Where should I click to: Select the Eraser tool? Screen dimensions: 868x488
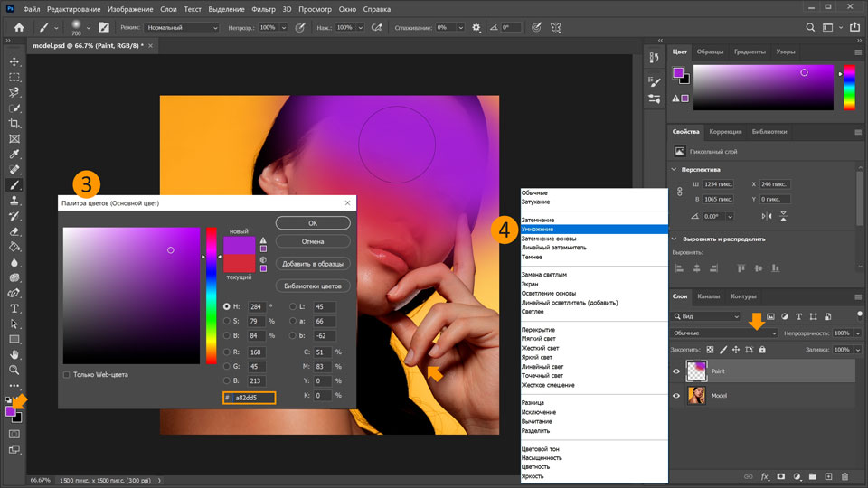pyautogui.click(x=14, y=232)
